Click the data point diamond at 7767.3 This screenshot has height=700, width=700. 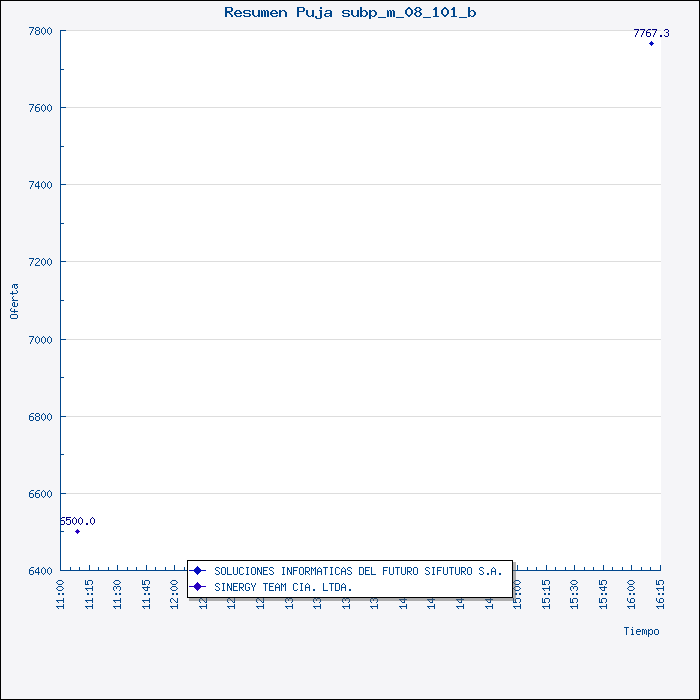[651, 44]
